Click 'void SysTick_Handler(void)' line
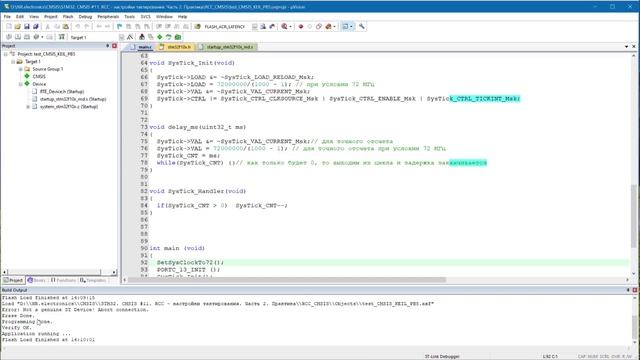This screenshot has width=640, height=360. click(198, 191)
